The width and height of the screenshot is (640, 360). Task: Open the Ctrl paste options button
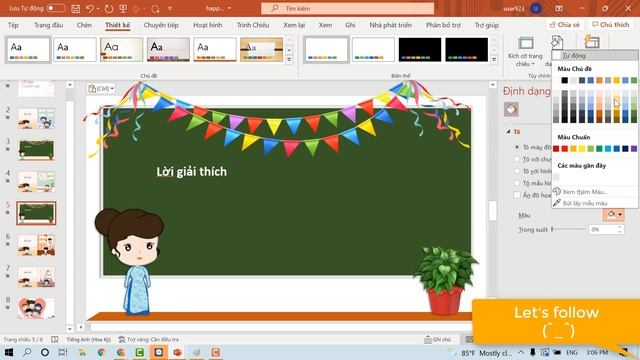coord(101,88)
